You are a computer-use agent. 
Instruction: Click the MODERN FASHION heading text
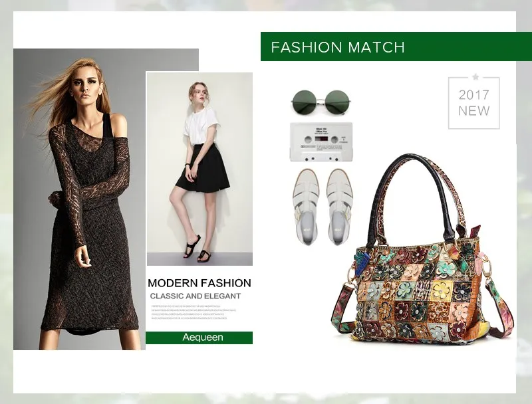[x=199, y=283]
